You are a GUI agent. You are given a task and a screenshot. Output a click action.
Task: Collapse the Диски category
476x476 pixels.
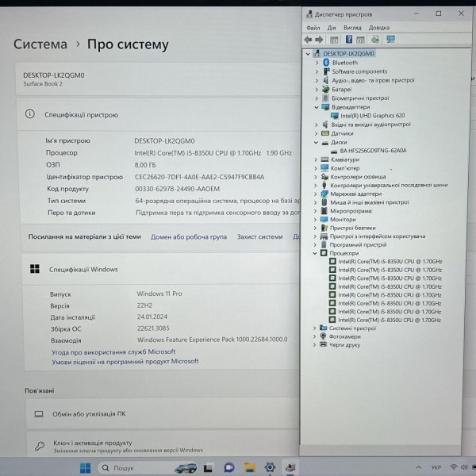pyautogui.click(x=316, y=142)
